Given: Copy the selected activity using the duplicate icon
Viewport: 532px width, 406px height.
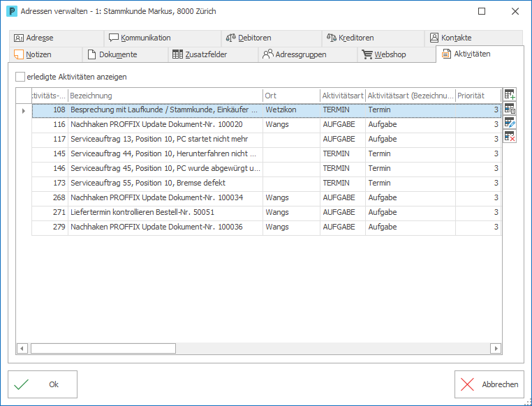Looking at the screenshot, I should tap(509, 108).
